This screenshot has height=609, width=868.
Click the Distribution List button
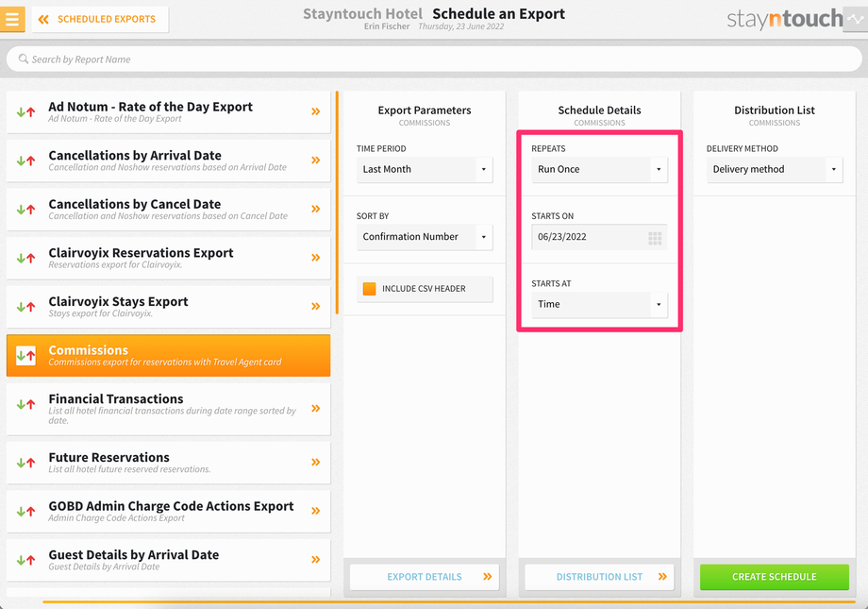coord(599,577)
